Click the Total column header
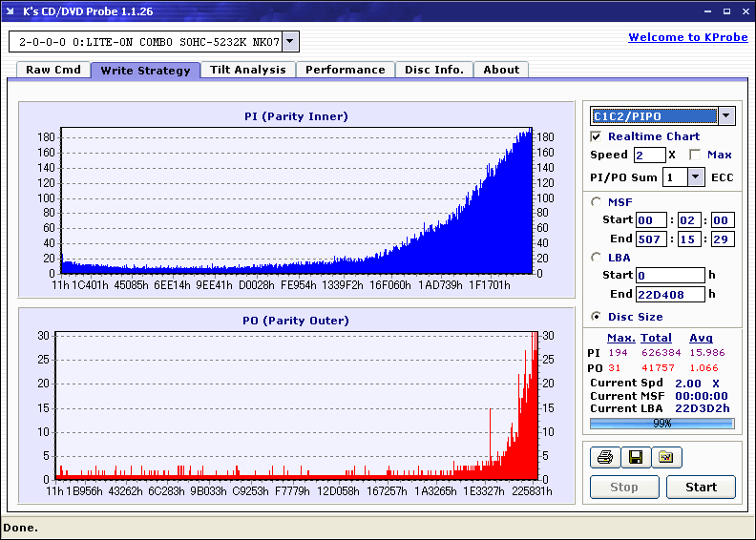Viewport: 756px width, 540px height. 656,338
